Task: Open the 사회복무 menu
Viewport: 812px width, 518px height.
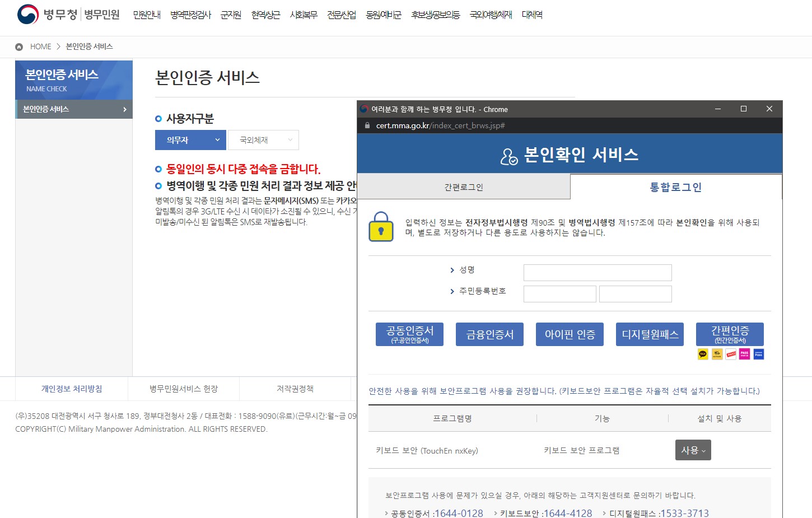Action: pyautogui.click(x=304, y=15)
